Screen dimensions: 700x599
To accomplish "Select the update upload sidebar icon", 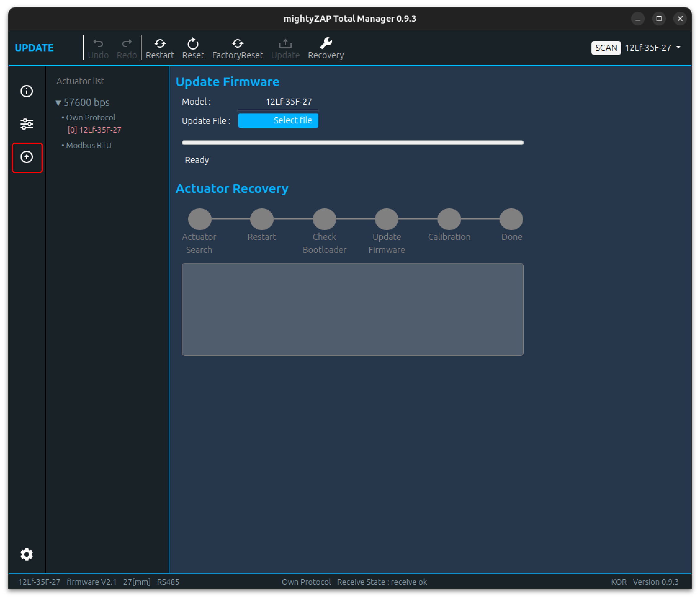I will (x=27, y=157).
